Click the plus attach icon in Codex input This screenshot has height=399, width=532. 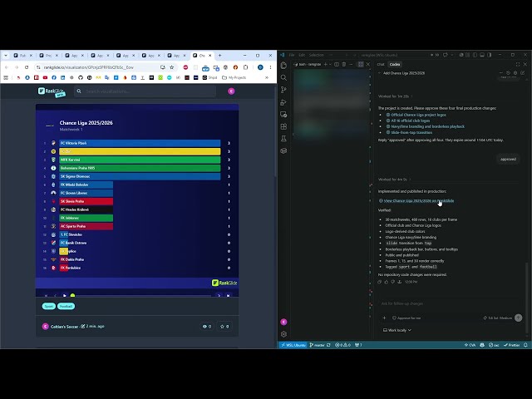pyautogui.click(x=384, y=318)
